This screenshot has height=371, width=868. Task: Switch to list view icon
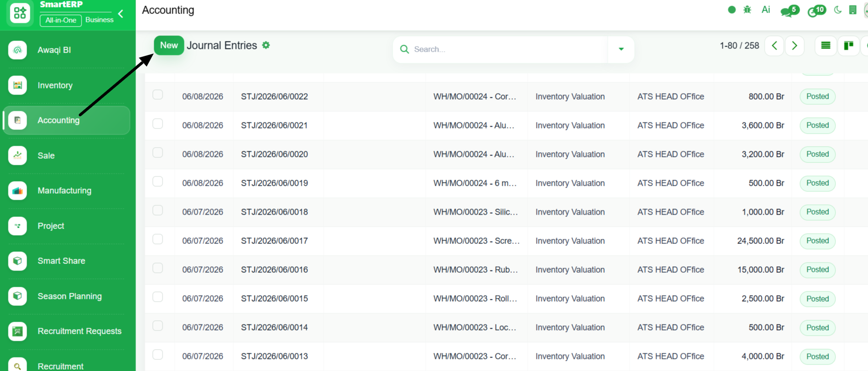(x=826, y=46)
